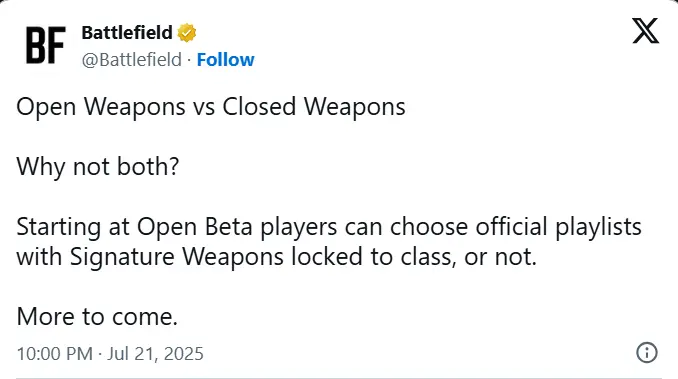The height and width of the screenshot is (379, 678).
Task: Click the "More to come." line
Action: tap(97, 317)
